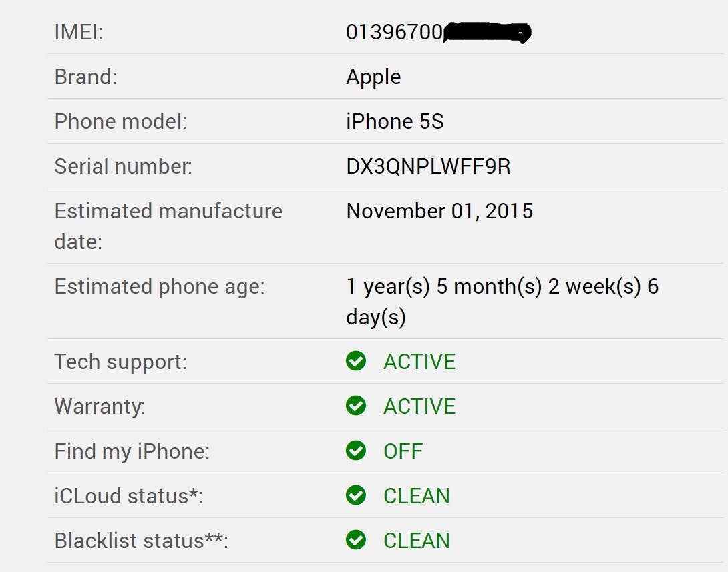Viewport: 728px width, 572px height.
Task: Click the Serial number label
Action: point(123,166)
